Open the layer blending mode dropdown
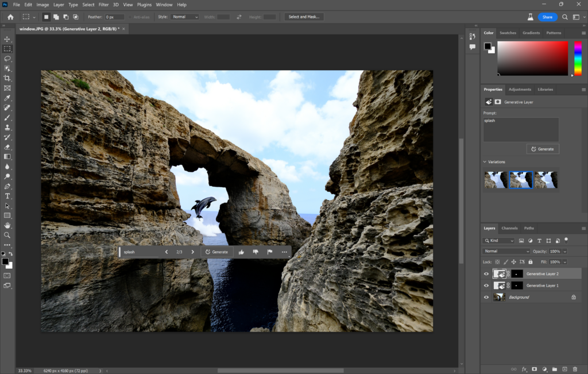The width and height of the screenshot is (588, 374). (506, 251)
